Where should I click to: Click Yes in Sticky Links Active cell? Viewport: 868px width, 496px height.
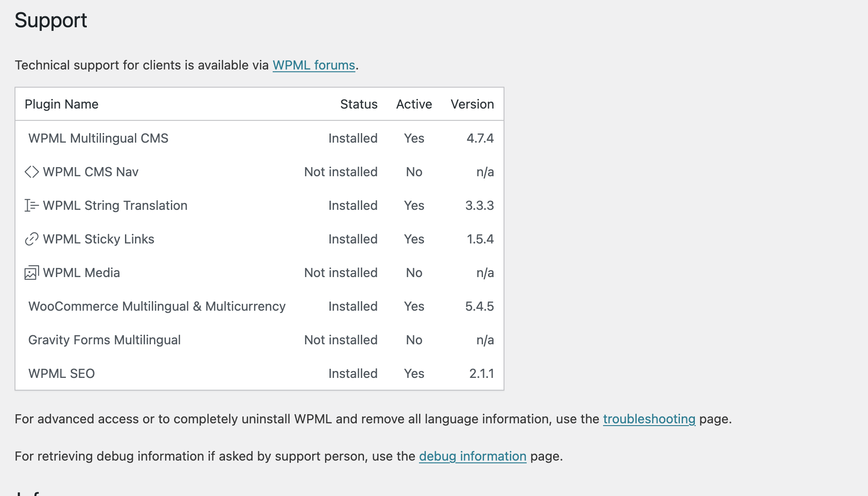point(414,239)
